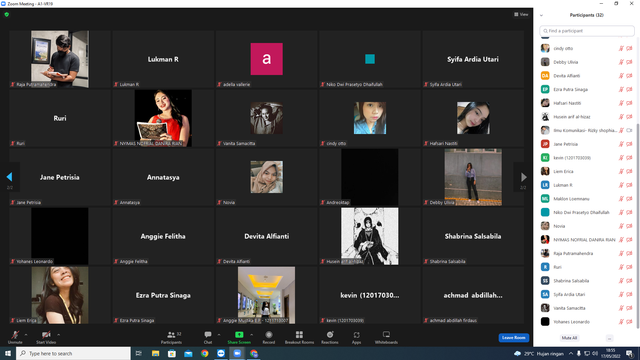
Task: Go to the next gallery page arrow
Action: click(x=524, y=177)
